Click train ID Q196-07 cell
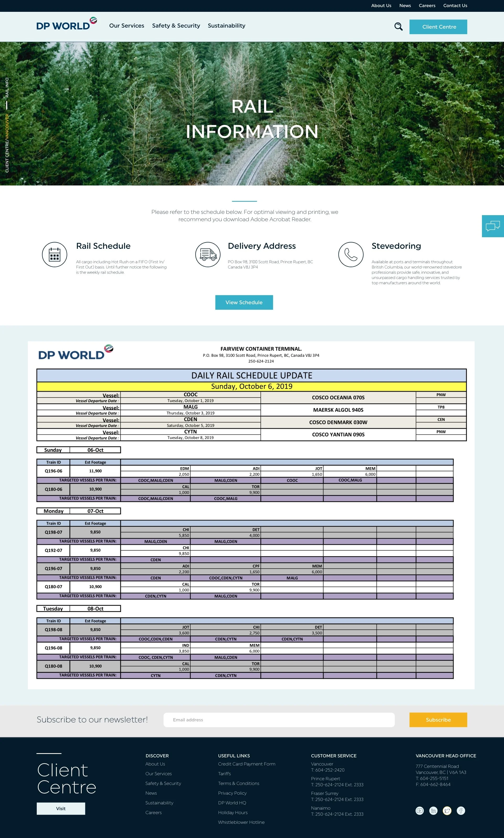This screenshot has width=504, height=838. tap(53, 568)
